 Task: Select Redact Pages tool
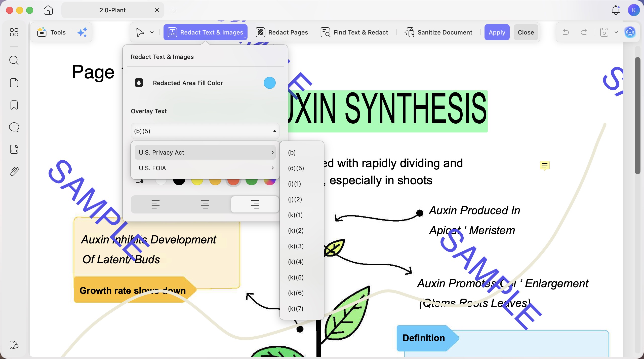282,32
